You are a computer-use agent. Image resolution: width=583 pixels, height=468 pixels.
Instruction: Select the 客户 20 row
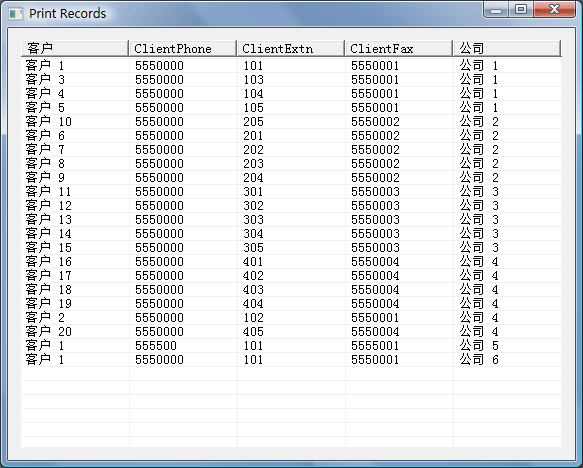[x=291, y=332]
